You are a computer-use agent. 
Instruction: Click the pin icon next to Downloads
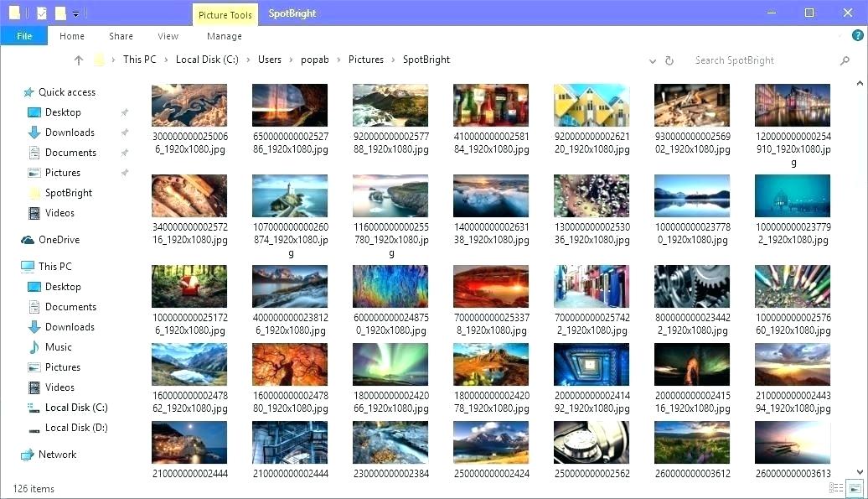(x=125, y=133)
